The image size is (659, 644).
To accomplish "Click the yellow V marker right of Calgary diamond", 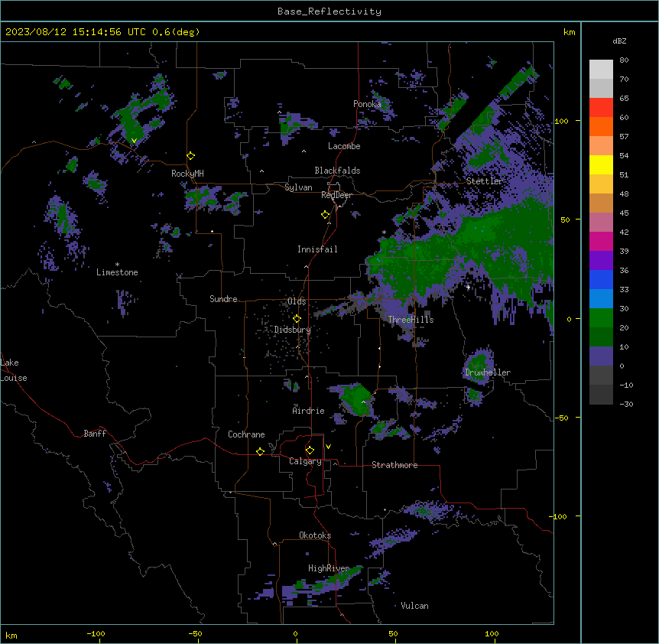I will click(328, 447).
